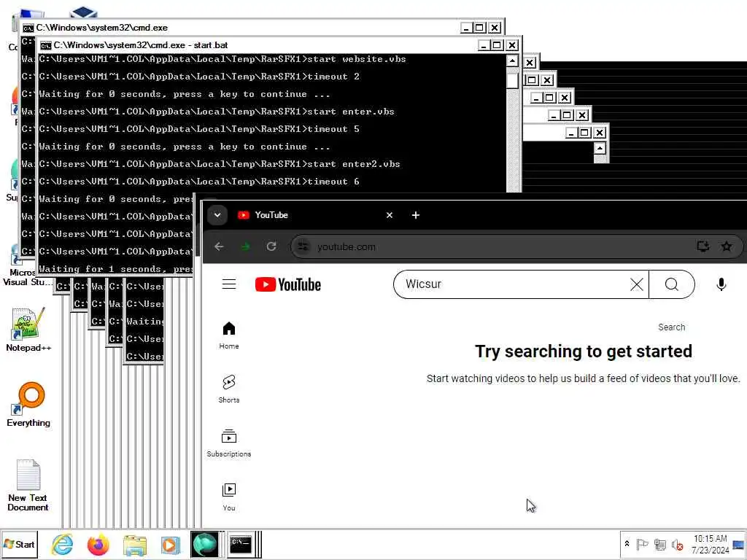Click the magnifier search button

coord(672,284)
